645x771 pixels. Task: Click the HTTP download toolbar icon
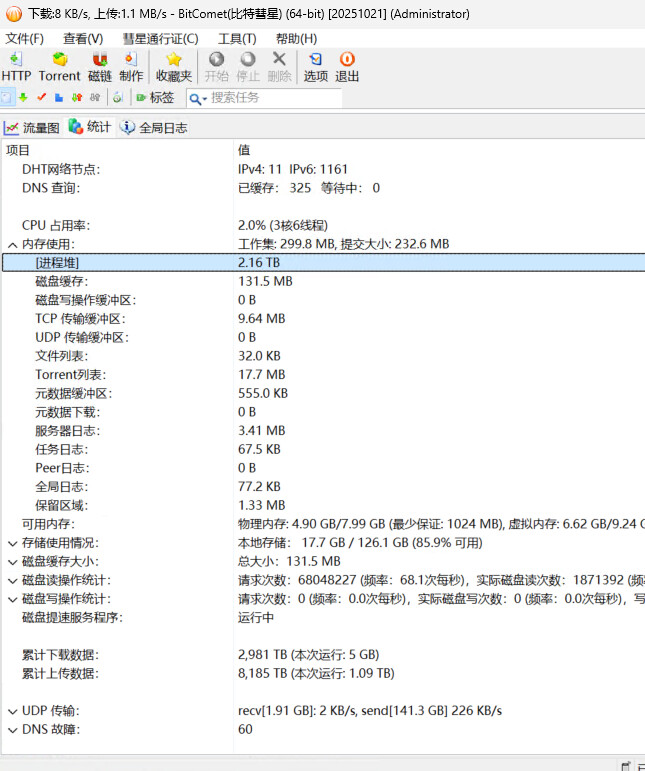point(16,67)
